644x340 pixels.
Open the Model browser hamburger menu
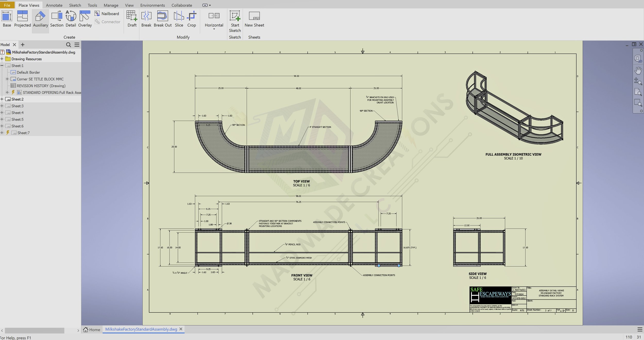pos(77,45)
